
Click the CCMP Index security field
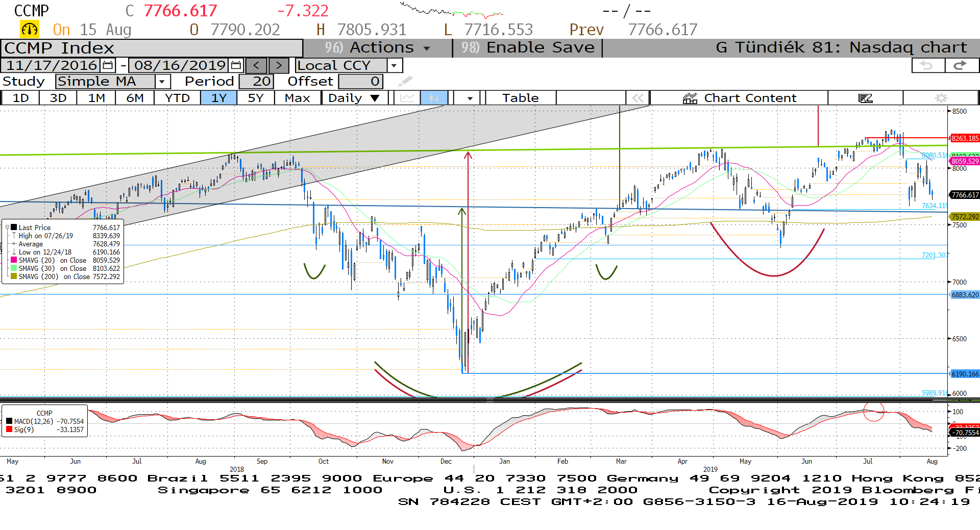click(x=152, y=48)
